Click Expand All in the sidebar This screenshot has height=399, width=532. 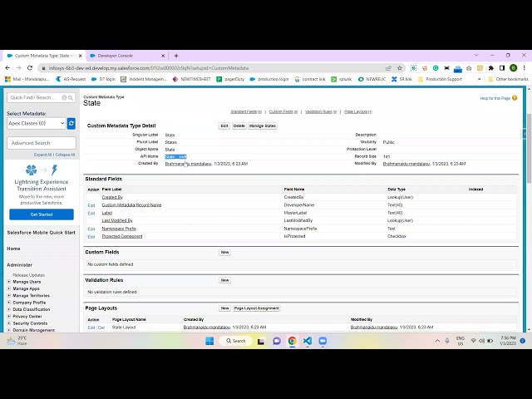click(x=42, y=155)
